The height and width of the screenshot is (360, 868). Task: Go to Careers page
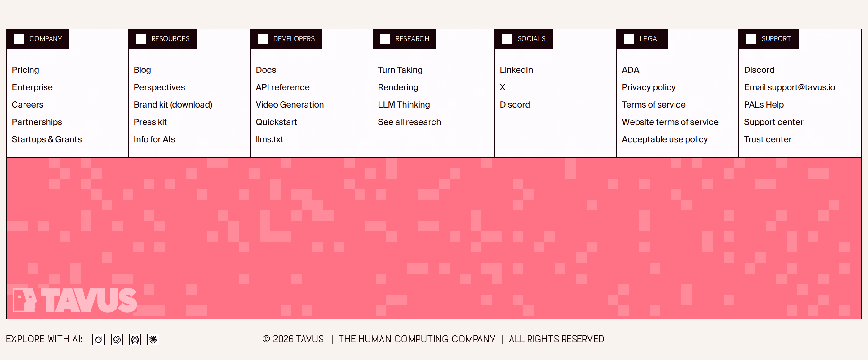[27, 104]
